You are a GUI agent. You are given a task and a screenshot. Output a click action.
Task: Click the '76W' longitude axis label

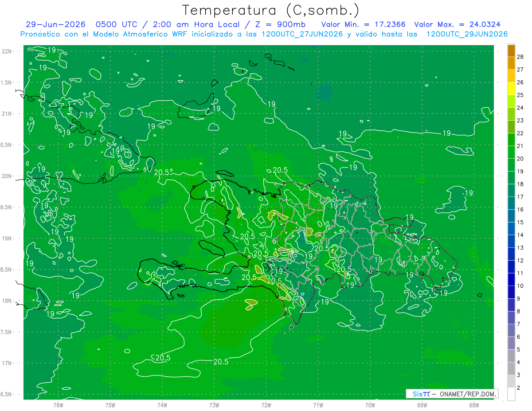pos(58,405)
